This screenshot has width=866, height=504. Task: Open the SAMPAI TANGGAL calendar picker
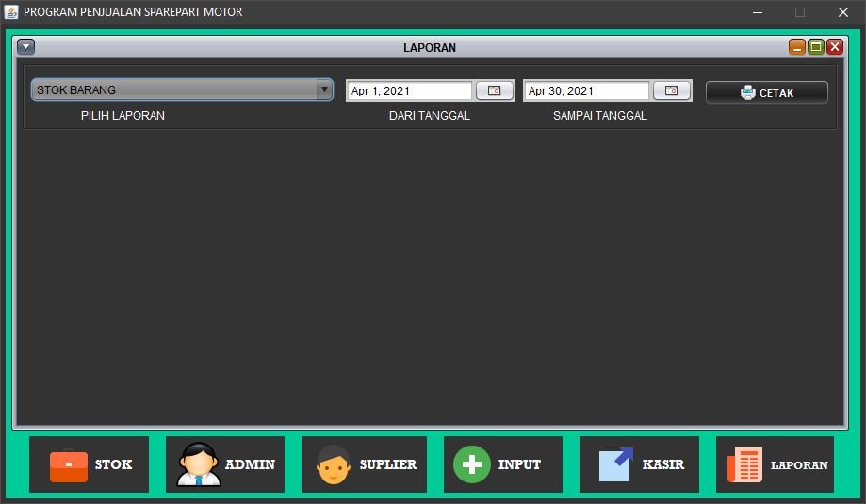[671, 91]
